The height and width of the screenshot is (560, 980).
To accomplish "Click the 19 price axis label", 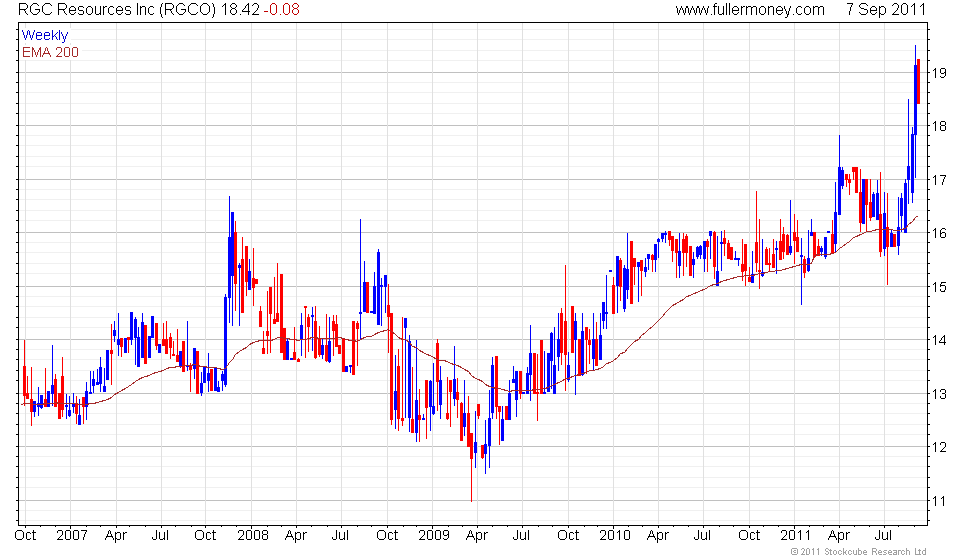I will click(x=939, y=73).
